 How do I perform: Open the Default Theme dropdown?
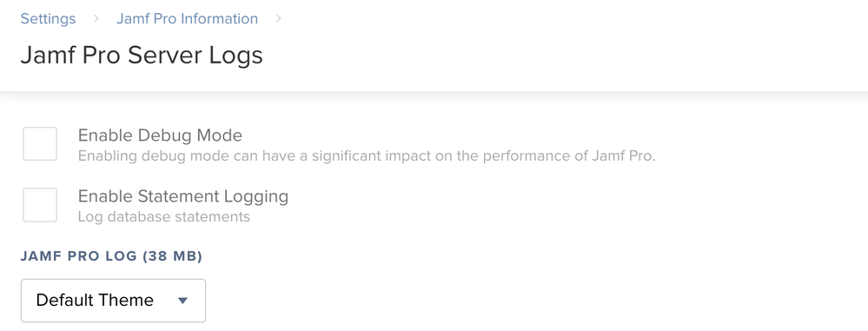(114, 301)
